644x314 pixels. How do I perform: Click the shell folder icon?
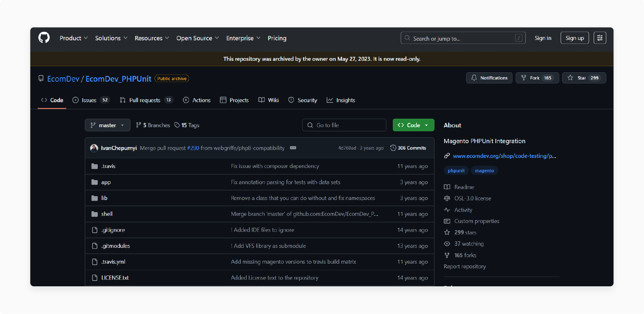[95, 214]
